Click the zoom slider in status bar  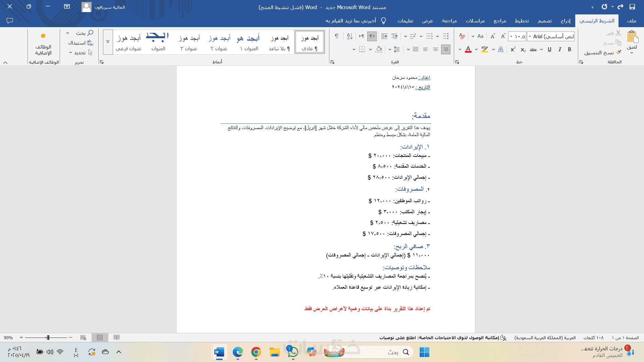[48, 338]
